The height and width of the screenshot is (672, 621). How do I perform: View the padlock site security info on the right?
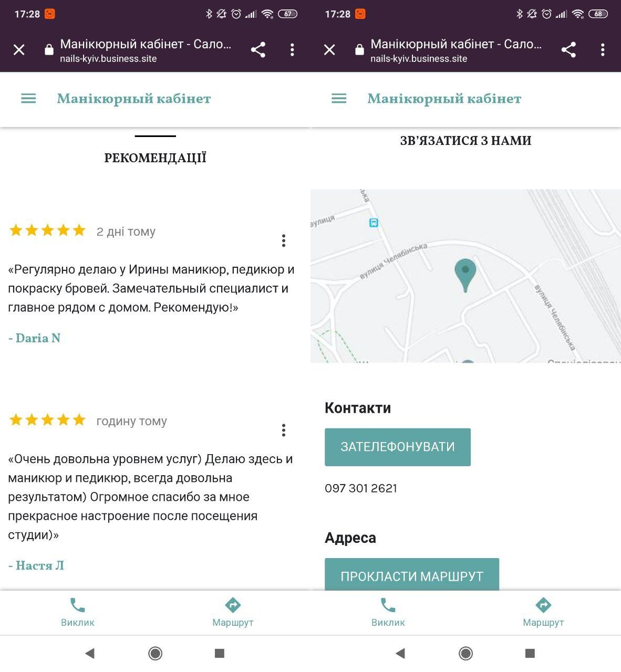[x=359, y=50]
